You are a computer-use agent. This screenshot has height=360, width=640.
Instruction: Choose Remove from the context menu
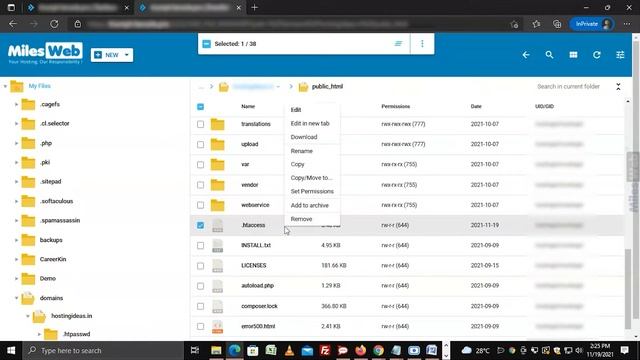[x=301, y=219]
